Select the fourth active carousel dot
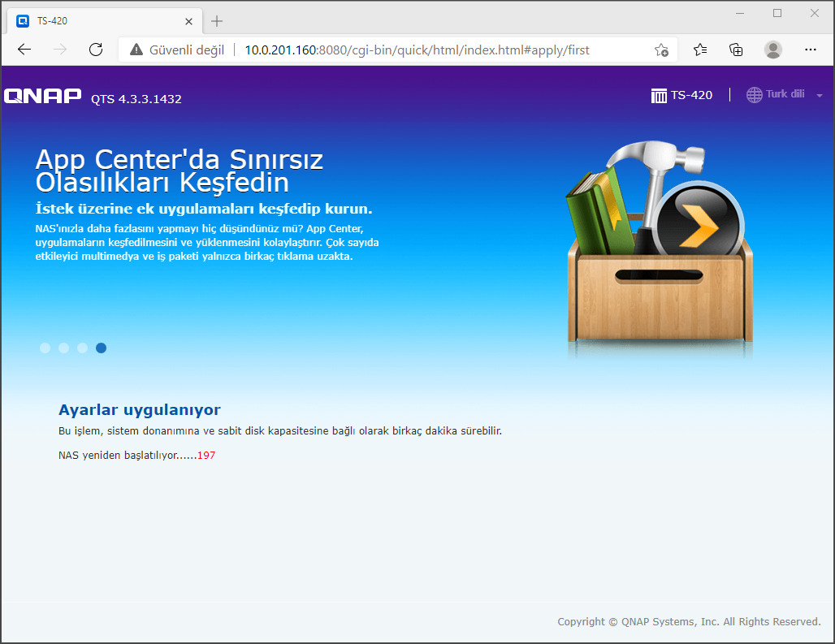Screen dimensions: 835x644 click(x=101, y=348)
